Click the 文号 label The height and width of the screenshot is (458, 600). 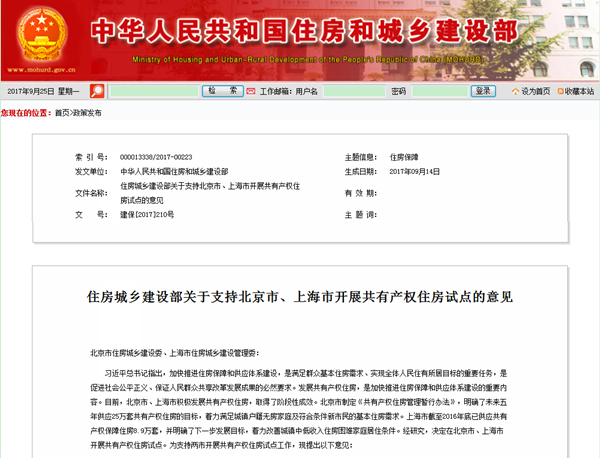pos(91,215)
